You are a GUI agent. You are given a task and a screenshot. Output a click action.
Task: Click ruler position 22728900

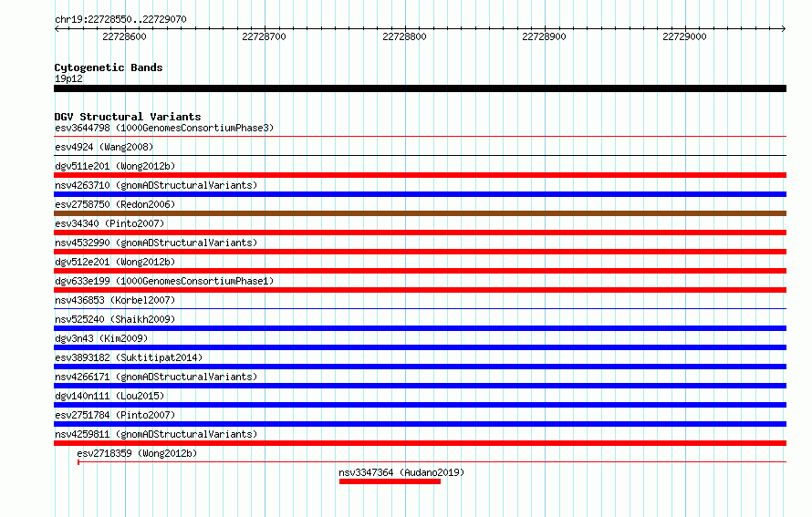click(545, 36)
